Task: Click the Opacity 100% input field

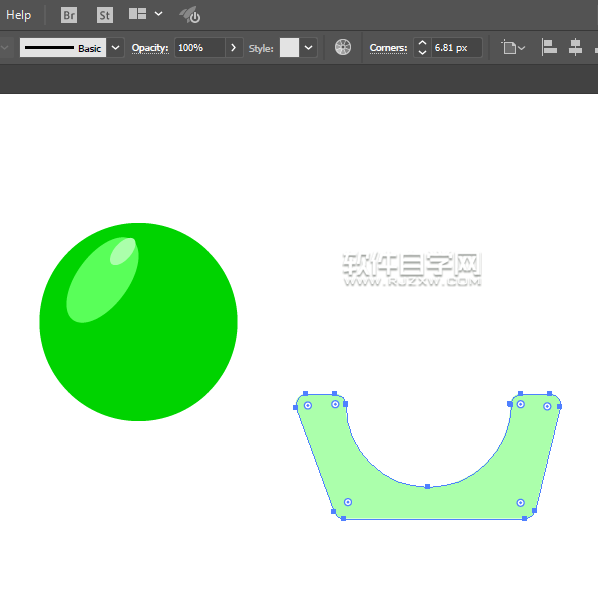Action: click(x=200, y=48)
